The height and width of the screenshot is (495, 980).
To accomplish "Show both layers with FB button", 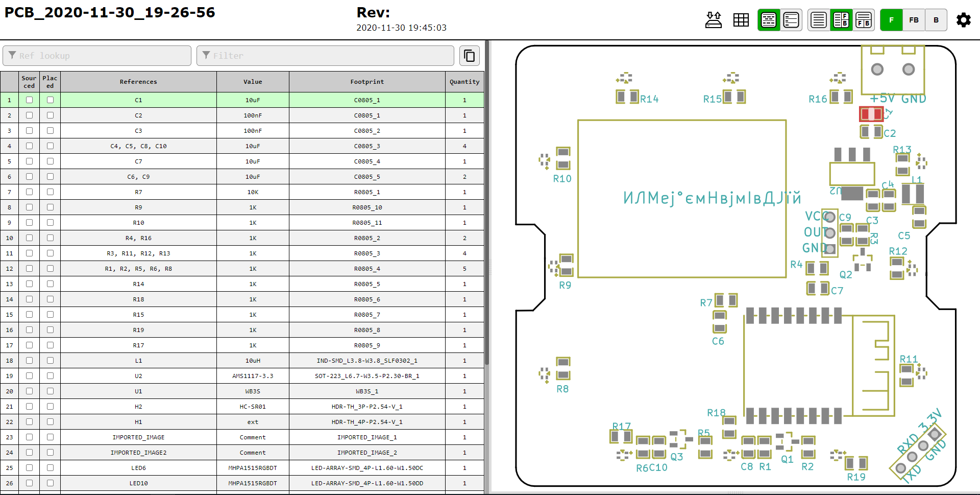I will click(x=914, y=20).
